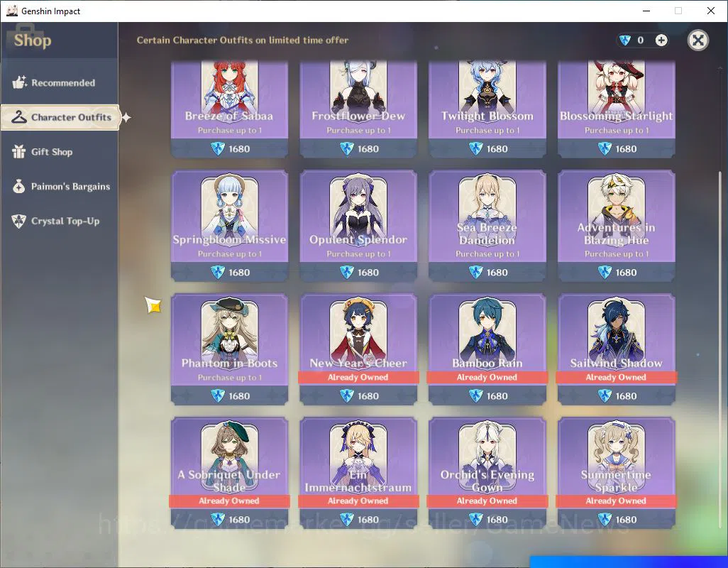728x568 pixels.
Task: Click the 1680 price under Breeze of Sabaa
Action: point(229,148)
